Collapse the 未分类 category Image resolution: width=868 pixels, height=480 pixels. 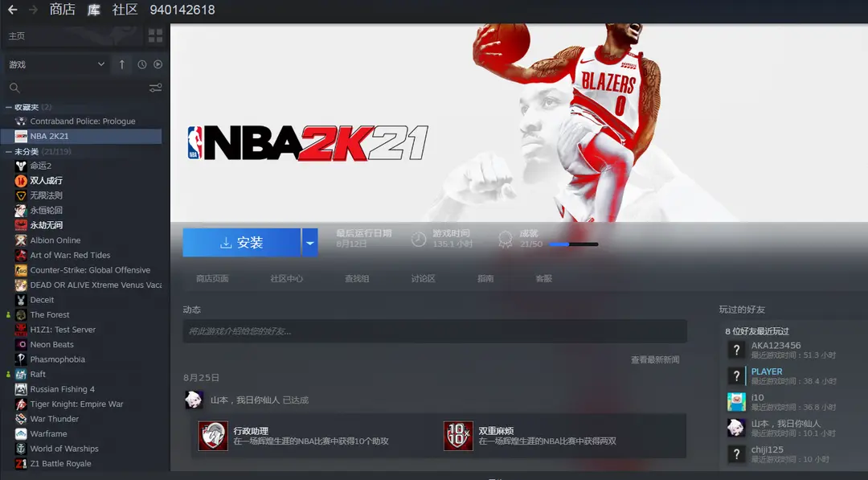(8, 151)
